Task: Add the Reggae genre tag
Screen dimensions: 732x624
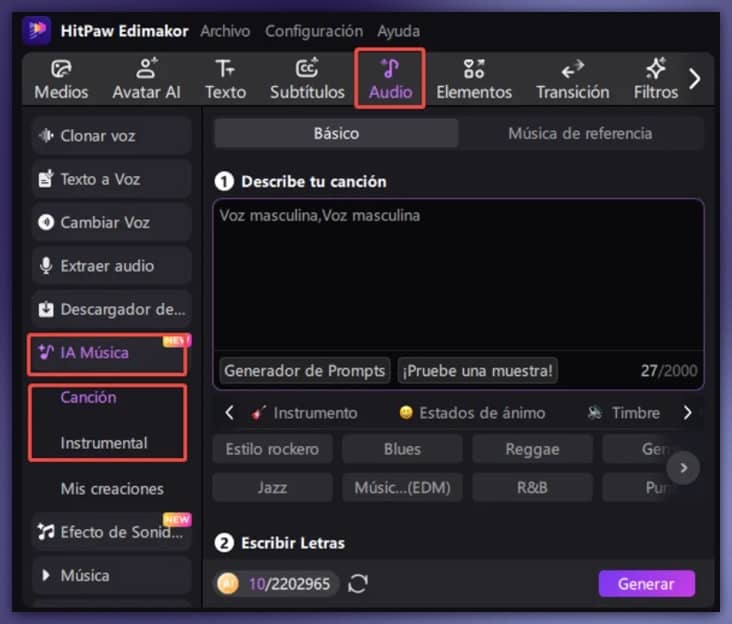Action: 532,449
